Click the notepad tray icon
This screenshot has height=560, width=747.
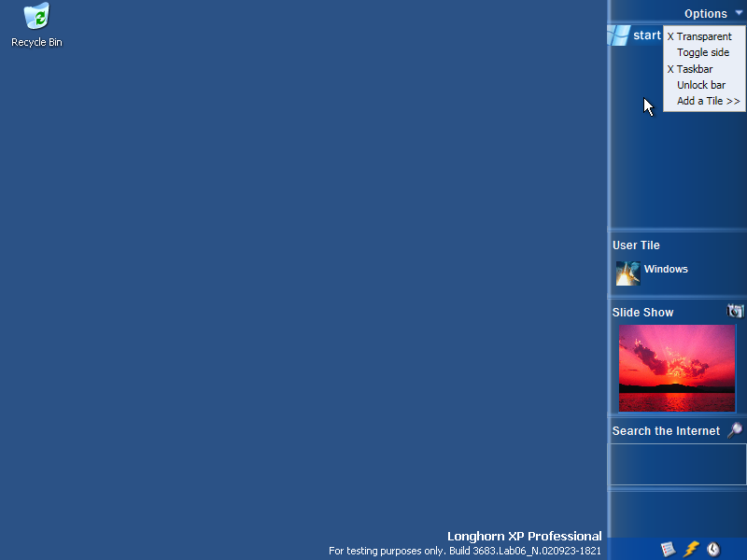coord(669,549)
